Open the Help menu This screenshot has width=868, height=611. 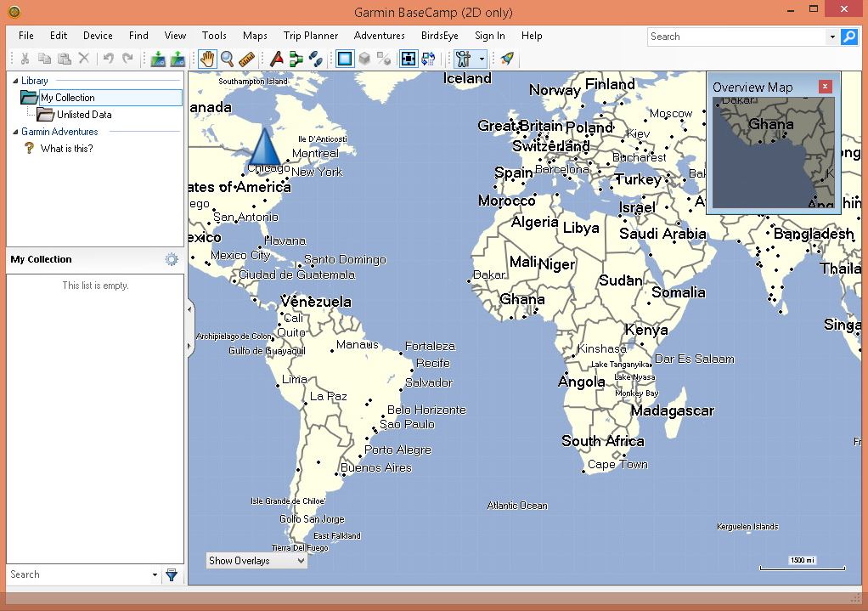[x=532, y=36]
